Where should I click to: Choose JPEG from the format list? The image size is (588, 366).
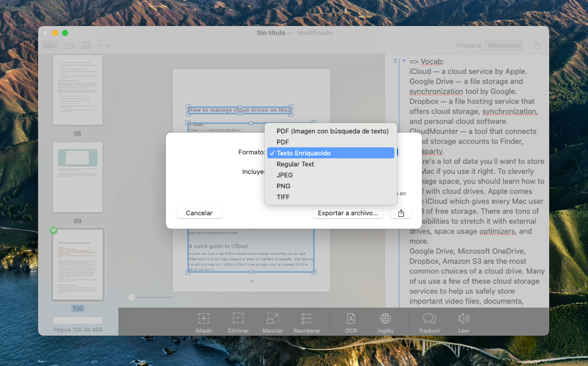pos(285,175)
